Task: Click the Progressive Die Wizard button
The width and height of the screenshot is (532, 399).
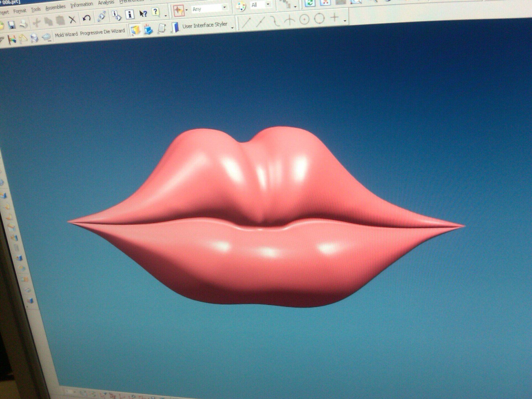Action: coord(102,32)
